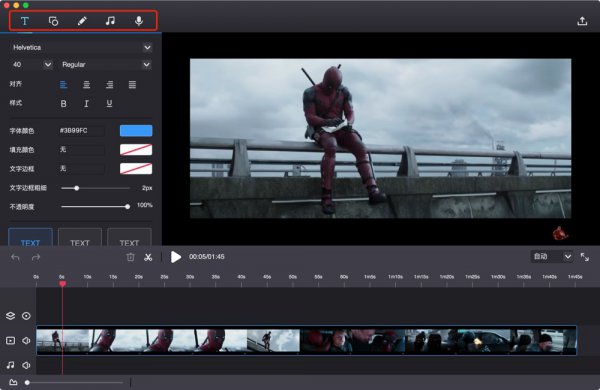Switch to the Pencil drawing tool
The image size is (600, 390).
click(82, 21)
